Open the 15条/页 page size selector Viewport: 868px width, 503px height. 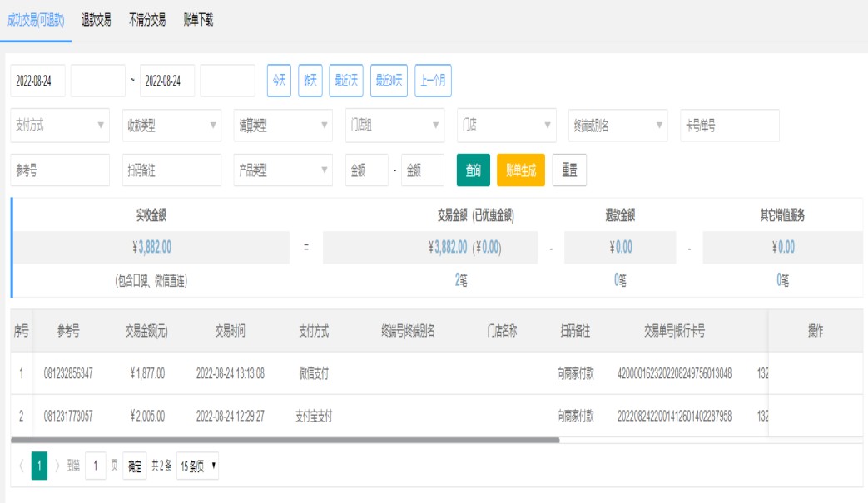click(197, 466)
